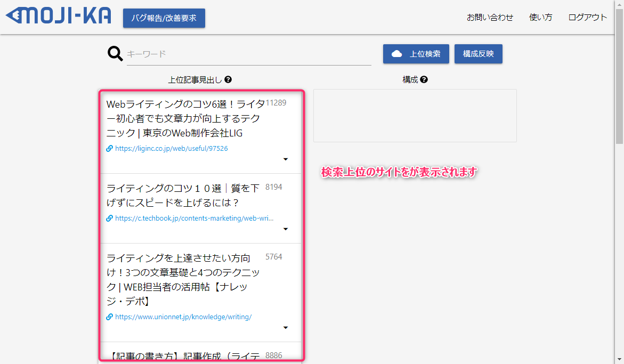This screenshot has height=364, width=624.
Task: Click link icon beside unionnet.jp URL
Action: [109, 317]
